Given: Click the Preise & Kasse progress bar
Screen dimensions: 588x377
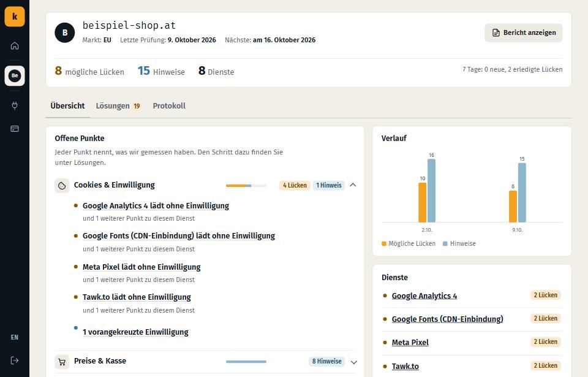Looking at the screenshot, I should click(246, 362).
